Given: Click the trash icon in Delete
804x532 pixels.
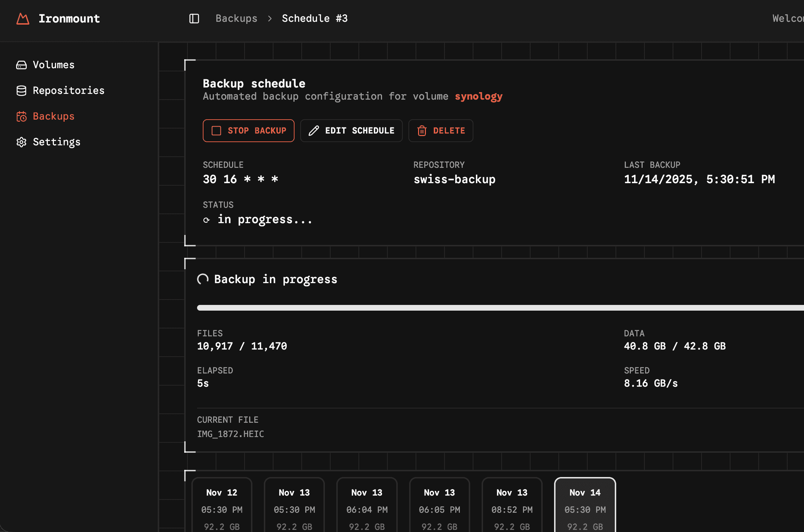Looking at the screenshot, I should 422,131.
